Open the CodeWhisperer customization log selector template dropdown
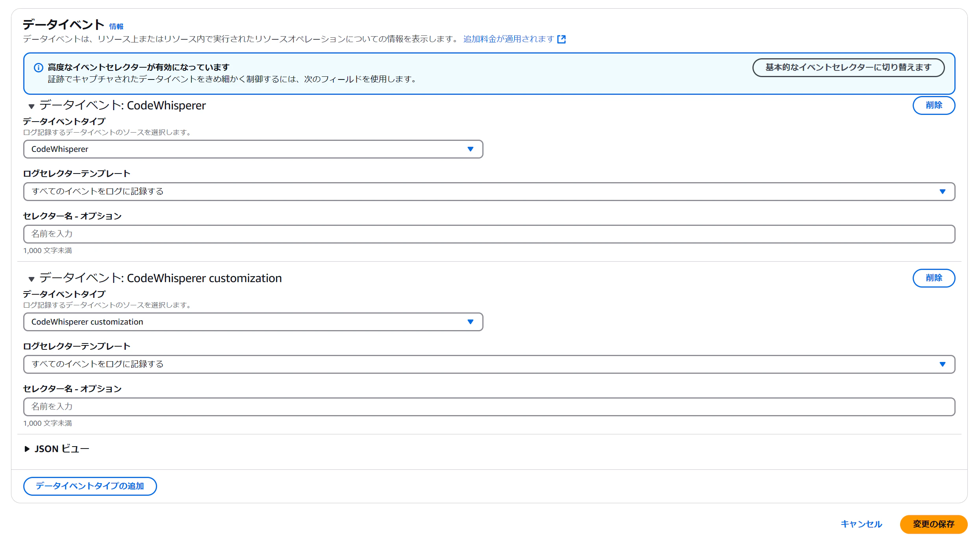This screenshot has width=980, height=541. 489,364
